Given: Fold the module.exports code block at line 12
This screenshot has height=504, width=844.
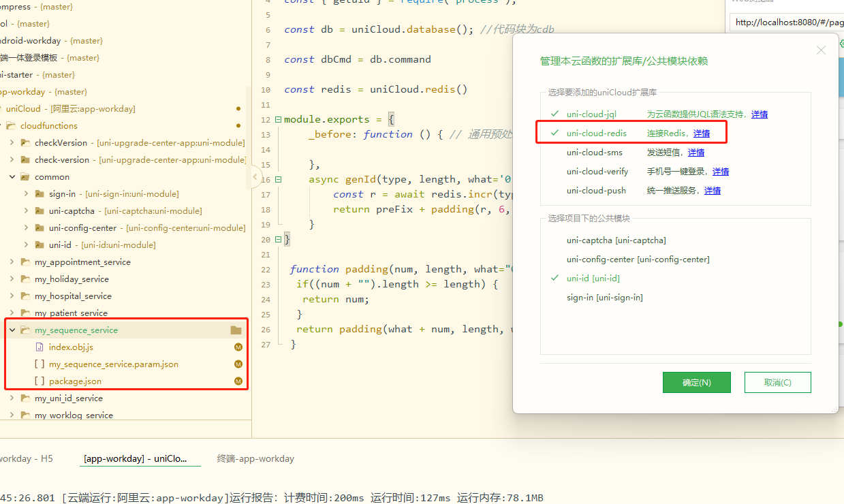Looking at the screenshot, I should point(278,120).
